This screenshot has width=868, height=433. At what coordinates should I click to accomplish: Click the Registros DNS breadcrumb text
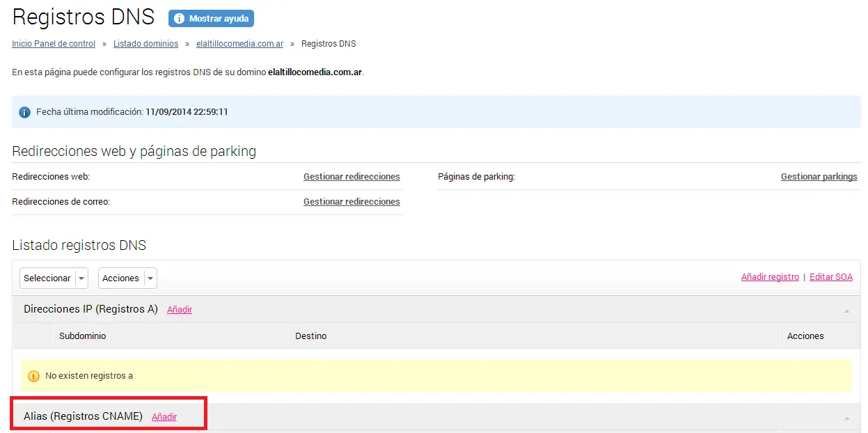tap(329, 44)
